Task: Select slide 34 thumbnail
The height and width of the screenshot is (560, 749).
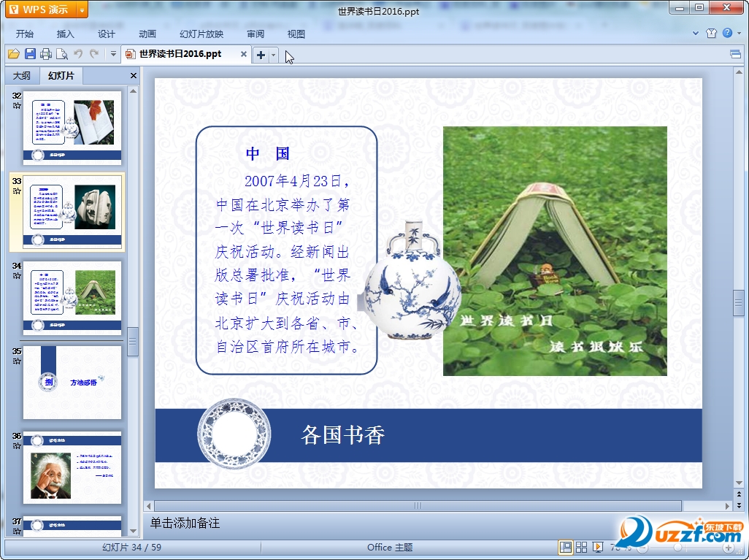Action: coord(72,297)
